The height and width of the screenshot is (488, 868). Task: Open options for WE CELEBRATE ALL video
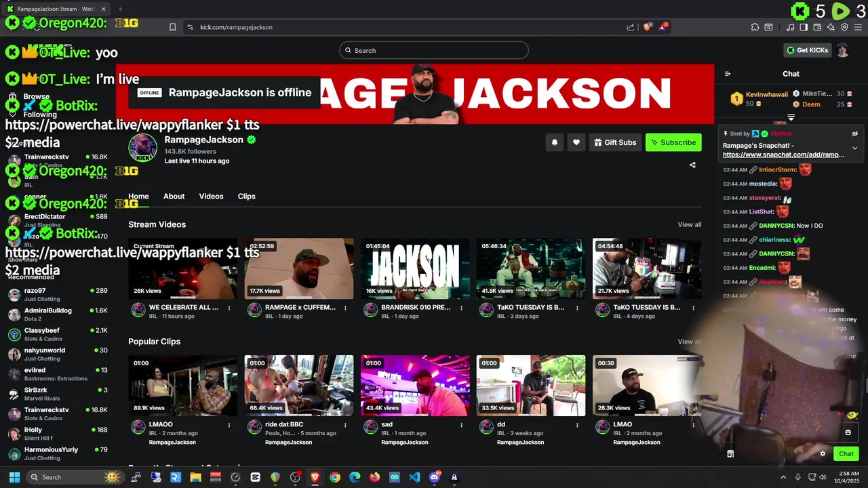229,308
